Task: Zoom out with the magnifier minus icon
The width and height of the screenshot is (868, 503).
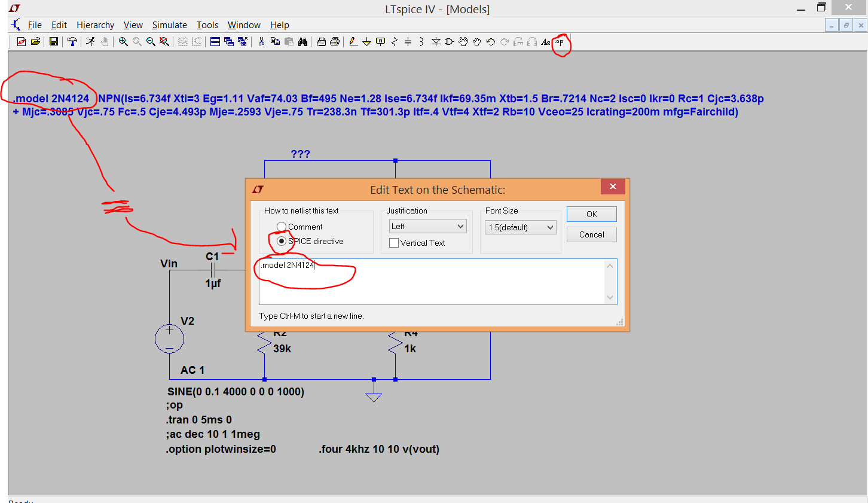Action: pos(151,42)
